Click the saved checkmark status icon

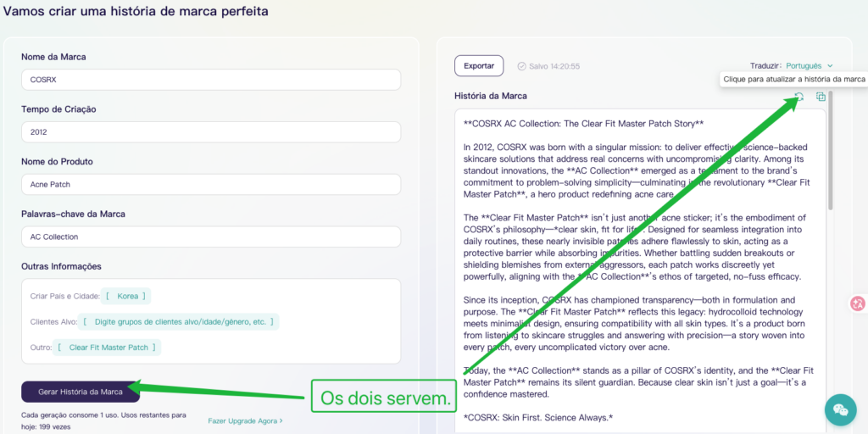click(x=521, y=66)
